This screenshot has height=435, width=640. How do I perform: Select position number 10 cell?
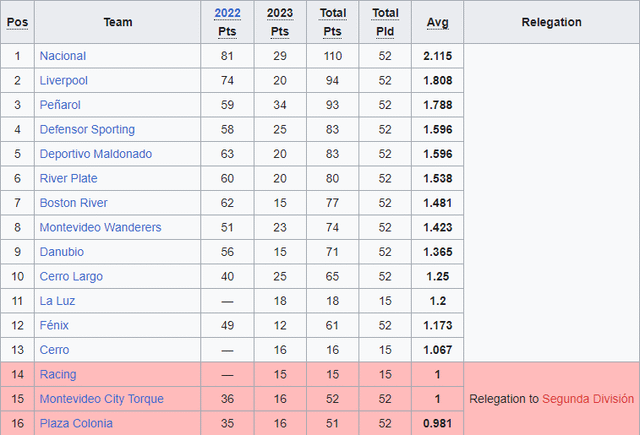pyautogui.click(x=18, y=276)
